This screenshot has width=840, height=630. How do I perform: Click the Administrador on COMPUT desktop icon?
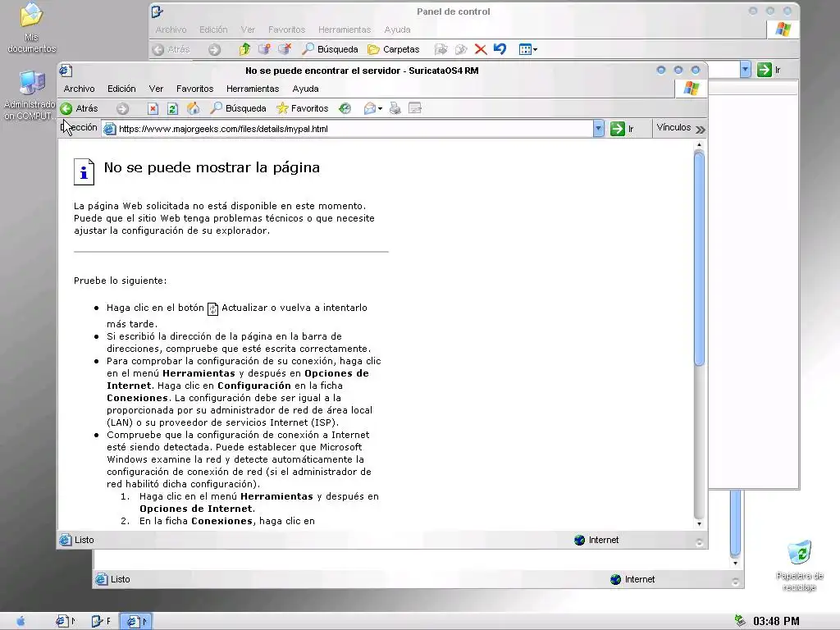click(30, 95)
